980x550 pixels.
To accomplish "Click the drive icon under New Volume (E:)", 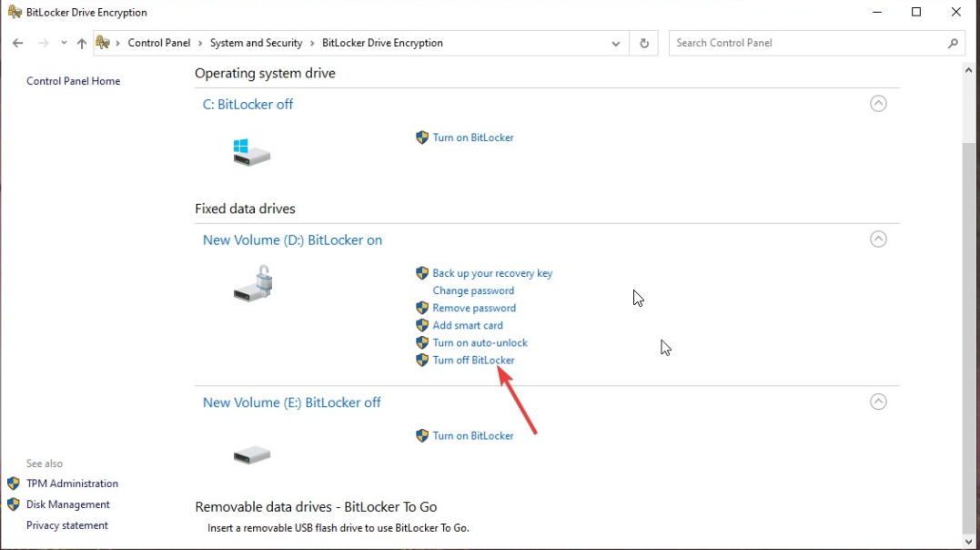I will click(251, 453).
